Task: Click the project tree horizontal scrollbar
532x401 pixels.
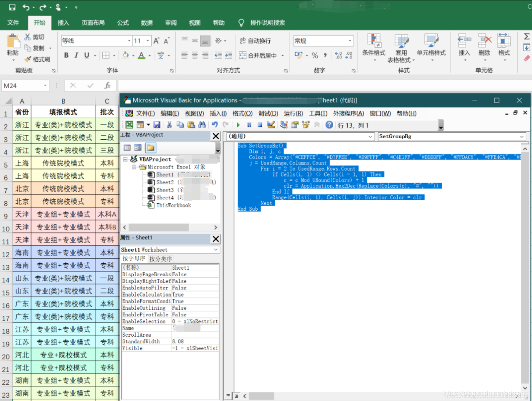Action: click(x=170, y=227)
